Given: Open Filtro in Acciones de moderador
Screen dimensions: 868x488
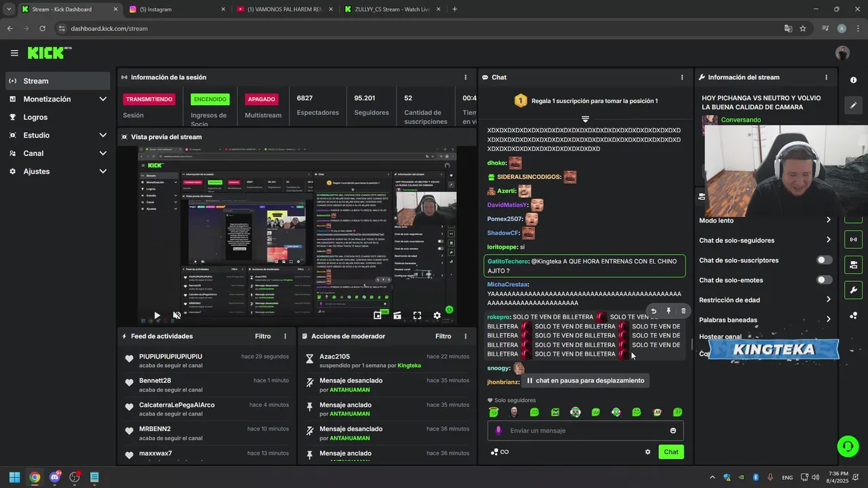Looking at the screenshot, I should coord(443,336).
